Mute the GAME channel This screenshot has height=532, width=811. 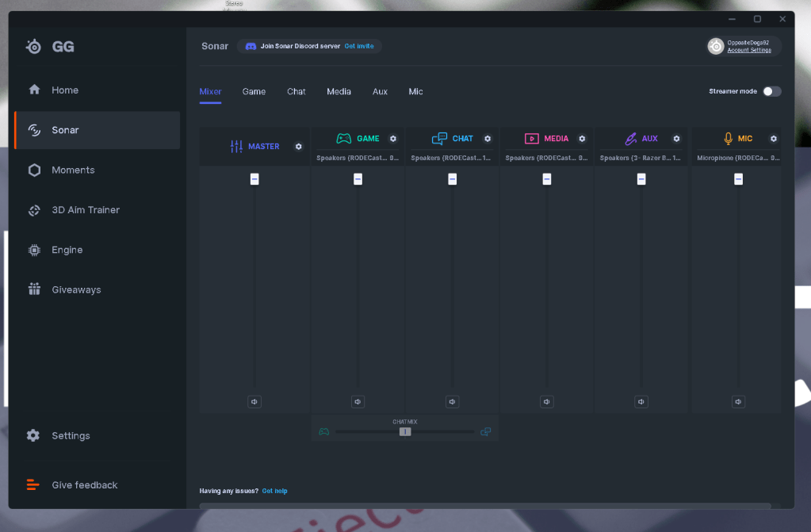358,402
